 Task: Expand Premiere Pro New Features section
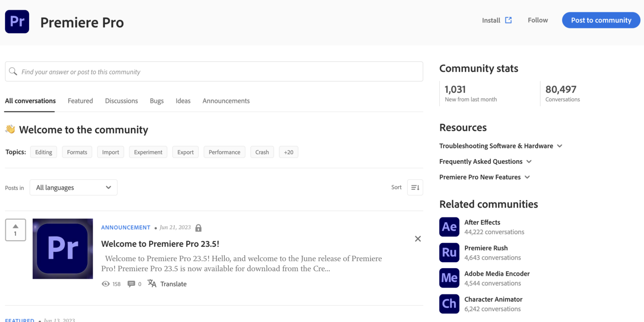(x=485, y=177)
